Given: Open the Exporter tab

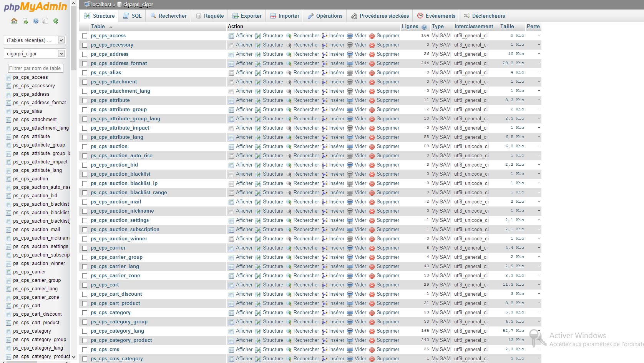Looking at the screenshot, I should click(247, 16).
